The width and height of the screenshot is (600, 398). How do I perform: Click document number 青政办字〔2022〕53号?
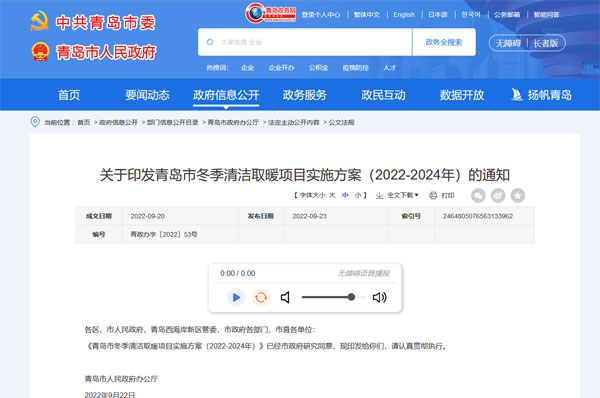(164, 234)
